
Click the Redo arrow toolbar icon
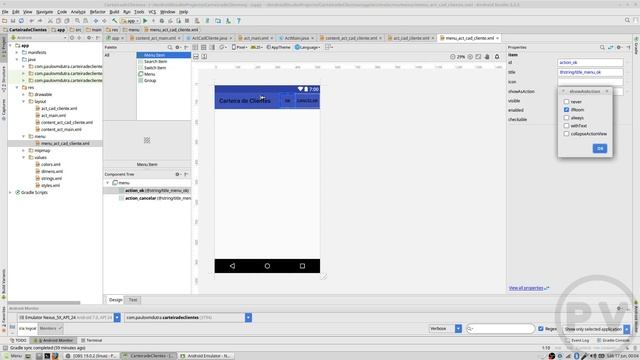coord(40,21)
